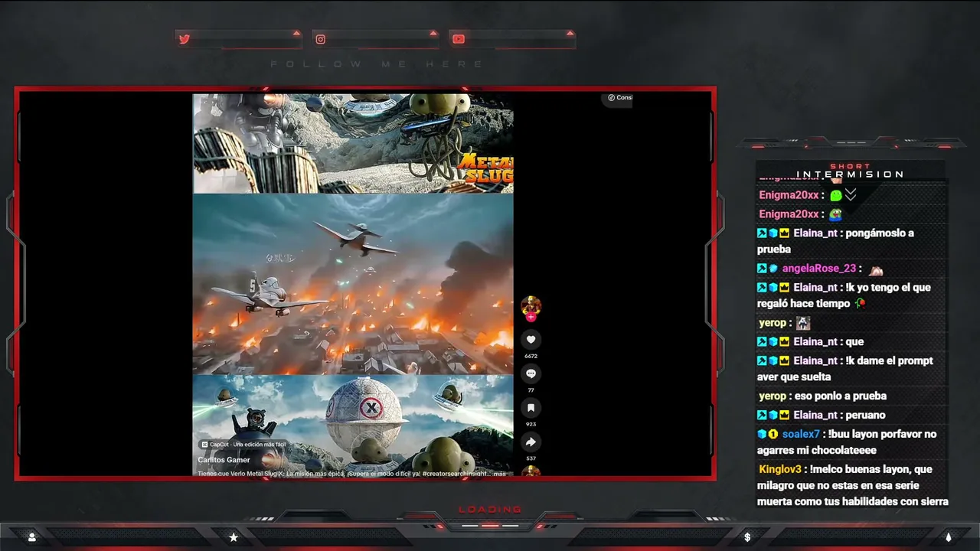Click the Instagram icon in the overlay
This screenshot has width=980, height=551.
[x=321, y=39]
